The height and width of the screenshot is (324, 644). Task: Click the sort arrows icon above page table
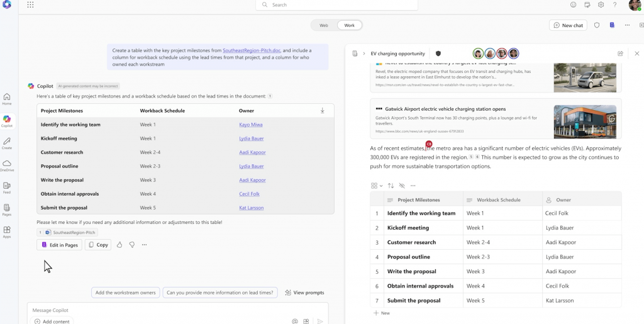coord(391,186)
